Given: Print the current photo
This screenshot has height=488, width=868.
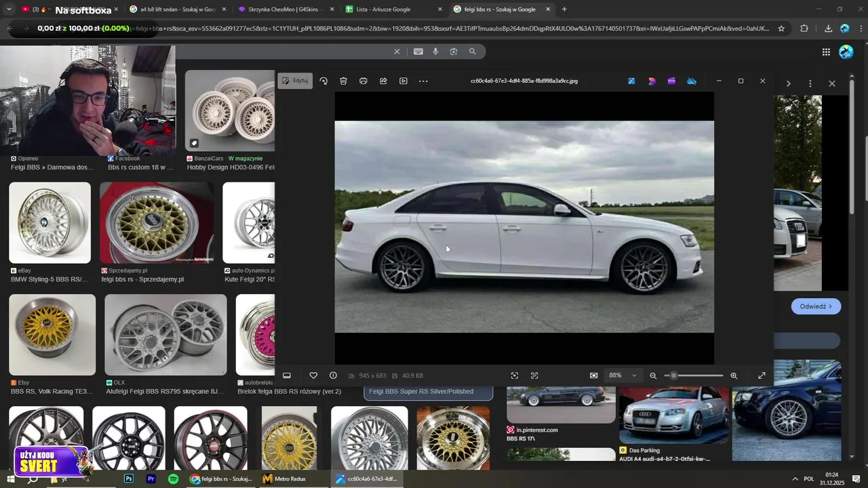Looking at the screenshot, I should coord(363,81).
